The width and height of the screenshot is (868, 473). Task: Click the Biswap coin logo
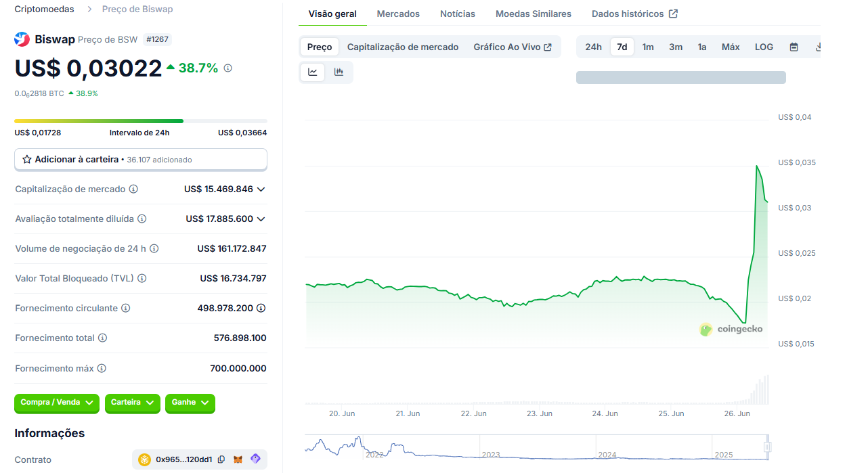tap(22, 39)
